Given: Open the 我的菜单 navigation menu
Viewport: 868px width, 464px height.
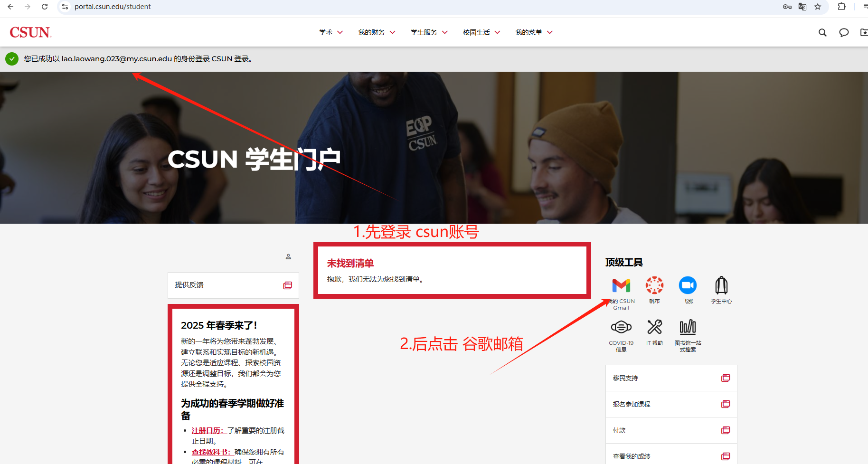Looking at the screenshot, I should [x=534, y=33].
